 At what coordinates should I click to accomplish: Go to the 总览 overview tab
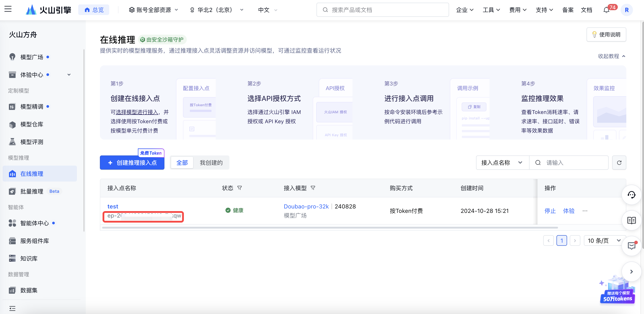[x=94, y=10]
